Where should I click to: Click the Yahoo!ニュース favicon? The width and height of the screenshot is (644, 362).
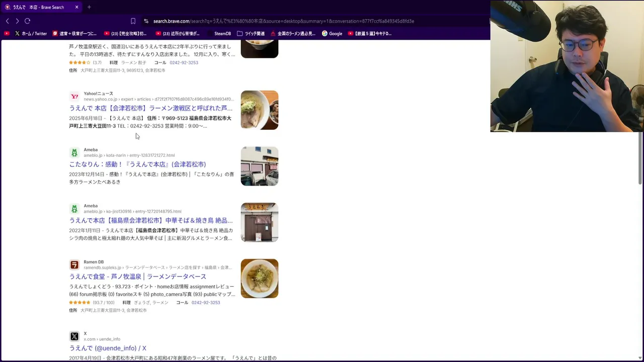tap(74, 96)
